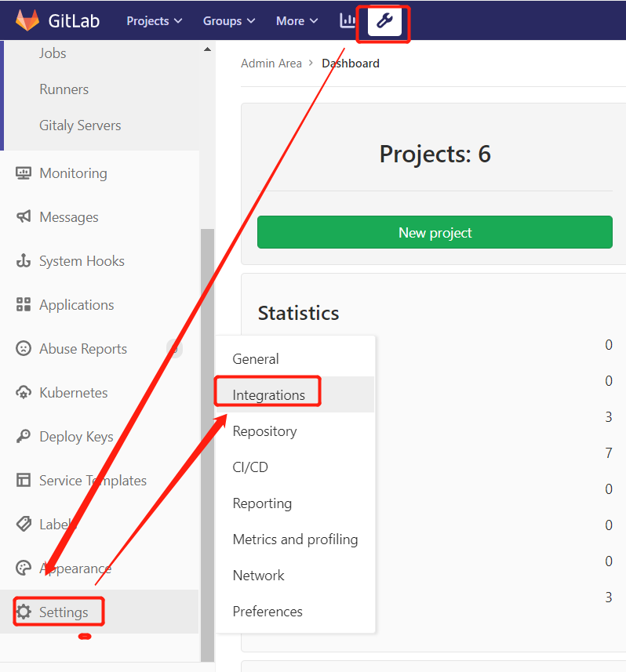Open the System Hooks sidebar label
The image size is (626, 672).
[x=82, y=260]
